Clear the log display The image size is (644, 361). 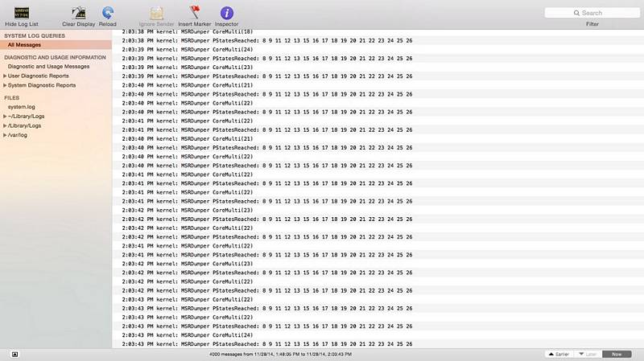click(x=78, y=13)
